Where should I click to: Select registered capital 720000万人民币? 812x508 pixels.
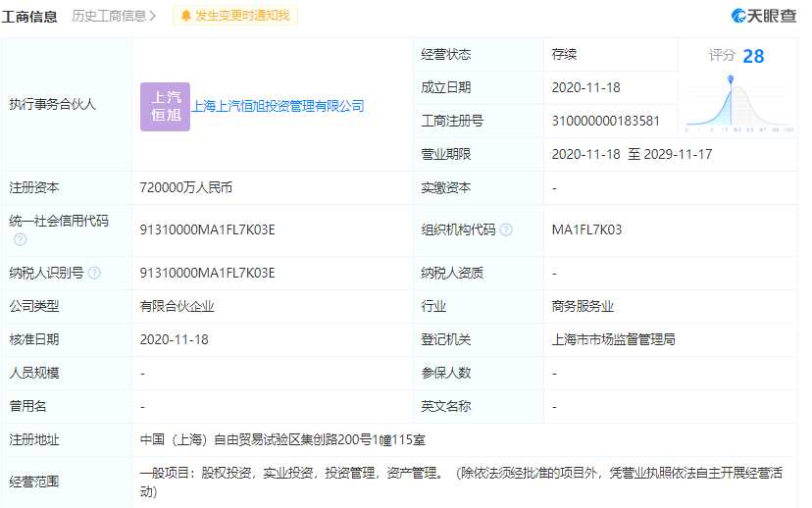186,187
